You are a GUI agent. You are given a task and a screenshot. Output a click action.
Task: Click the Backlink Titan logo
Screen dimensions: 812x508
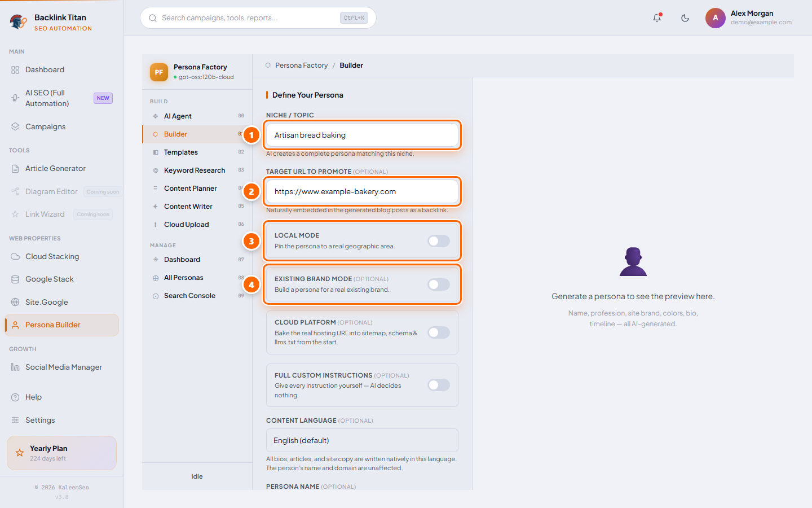click(x=19, y=22)
